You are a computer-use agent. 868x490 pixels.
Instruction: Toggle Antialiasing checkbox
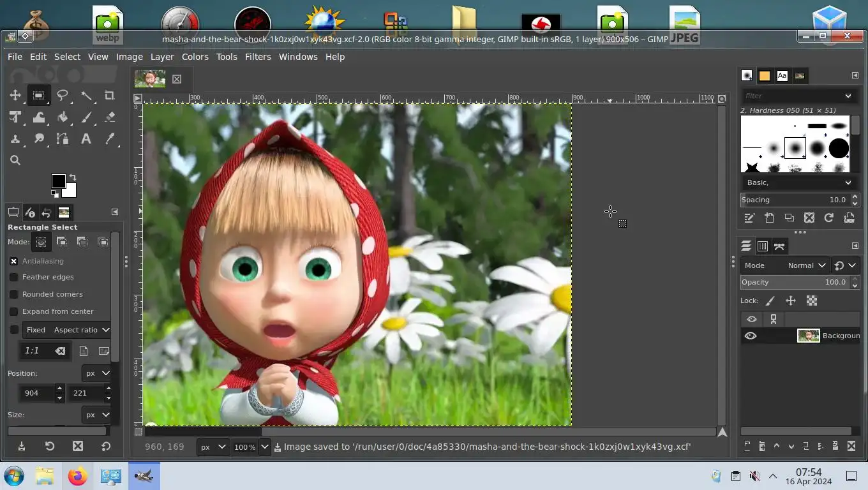pos(14,261)
